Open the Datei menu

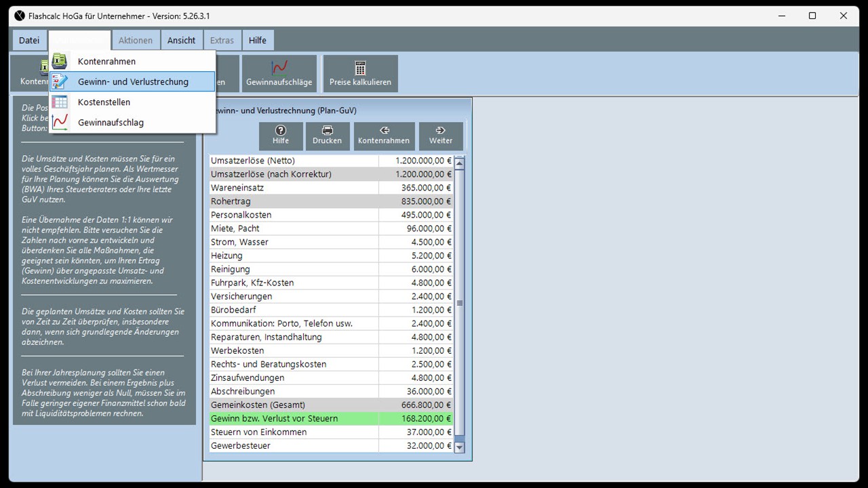[29, 40]
